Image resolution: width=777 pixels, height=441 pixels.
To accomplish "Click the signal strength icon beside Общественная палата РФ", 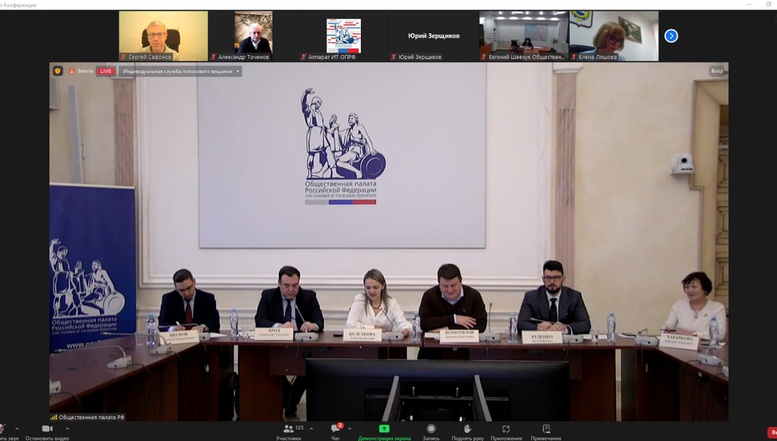I will coord(54,417).
